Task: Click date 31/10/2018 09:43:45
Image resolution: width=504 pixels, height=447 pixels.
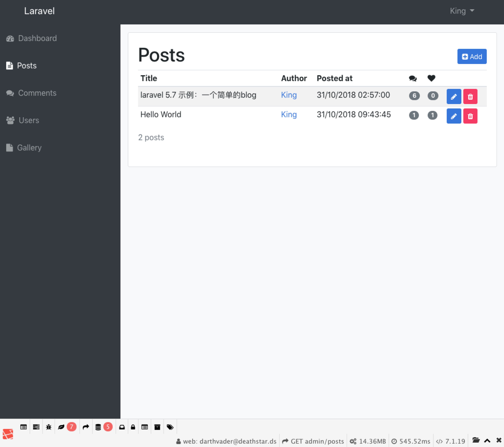Action: coord(354,114)
